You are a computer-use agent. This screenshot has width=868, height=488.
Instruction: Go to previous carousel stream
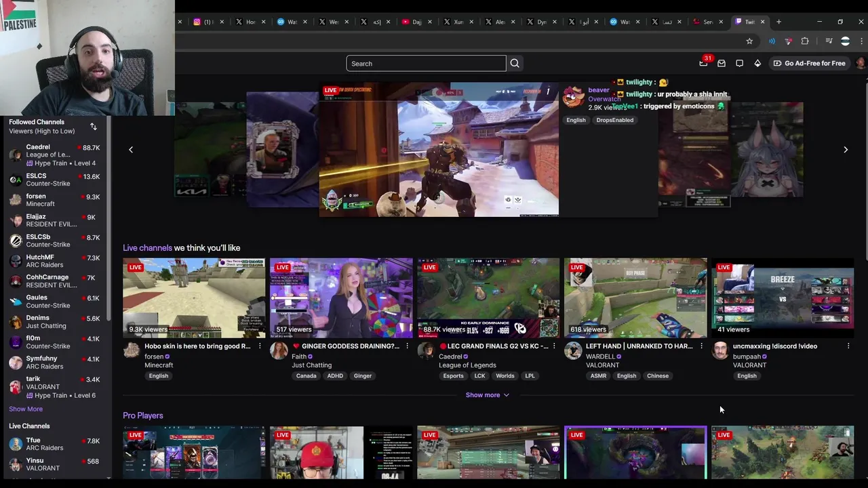(131, 150)
